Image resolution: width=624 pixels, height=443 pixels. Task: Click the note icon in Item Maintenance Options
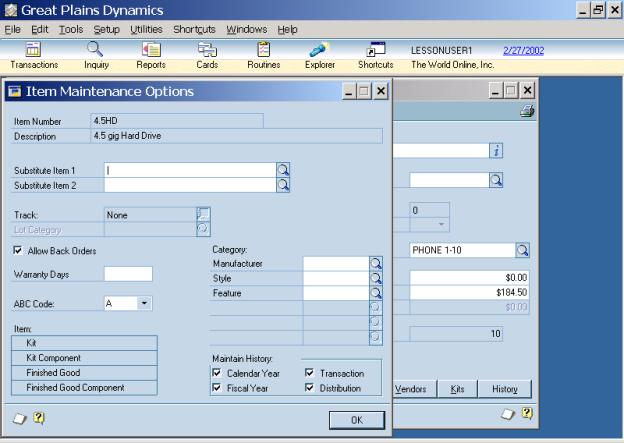20,419
